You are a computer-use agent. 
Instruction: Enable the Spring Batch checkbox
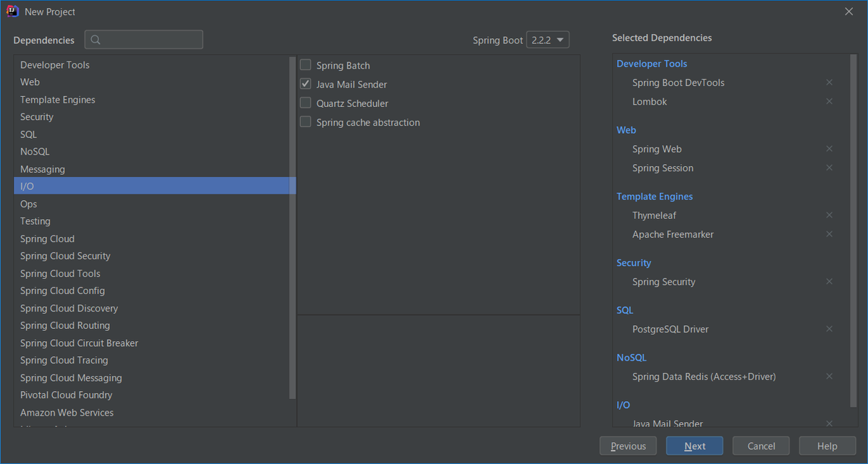coord(305,65)
